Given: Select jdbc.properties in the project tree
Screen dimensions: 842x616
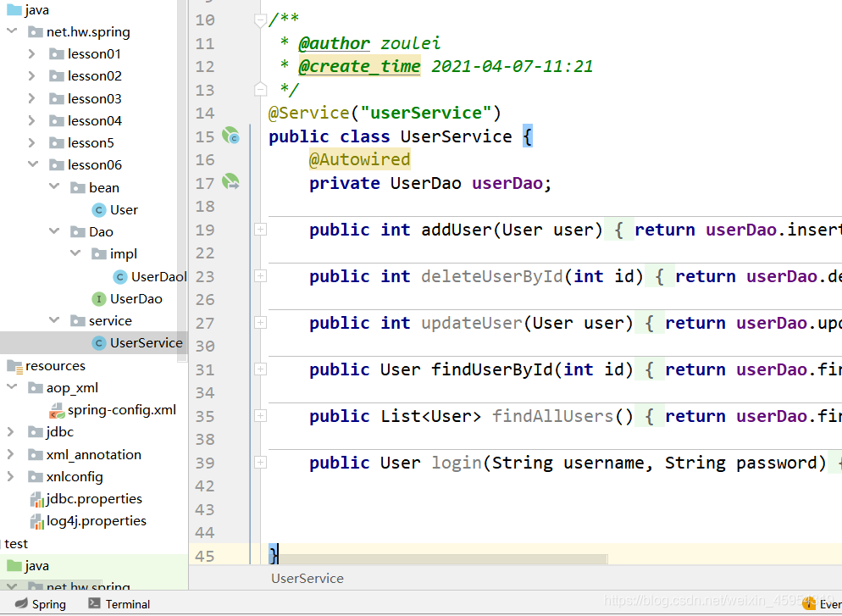Looking at the screenshot, I should [94, 499].
